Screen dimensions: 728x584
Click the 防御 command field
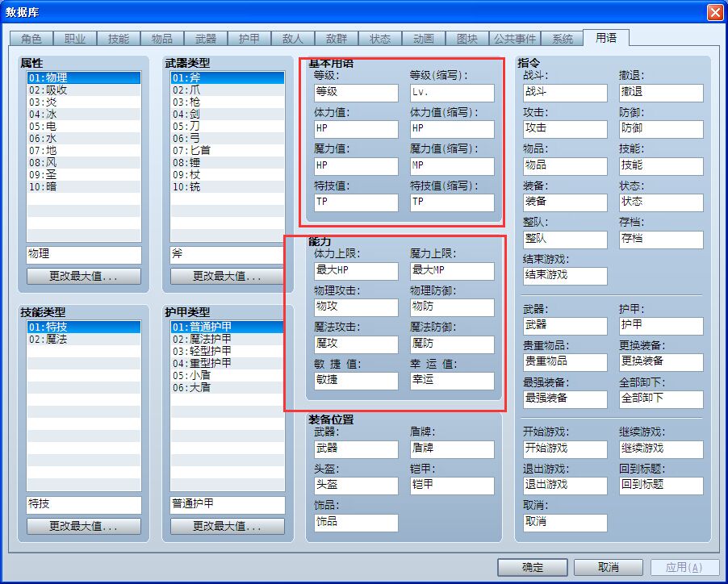pyautogui.click(x=661, y=129)
